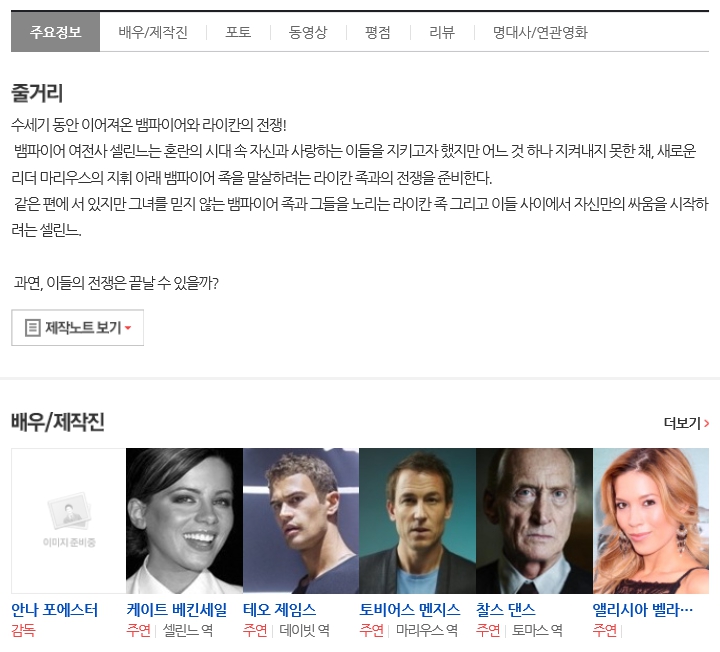Click the 셀린느 역 role text
720x652 pixels.
pyautogui.click(x=188, y=630)
